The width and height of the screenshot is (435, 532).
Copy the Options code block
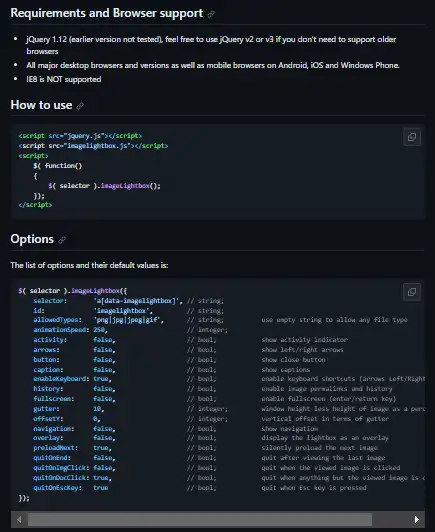(x=412, y=292)
